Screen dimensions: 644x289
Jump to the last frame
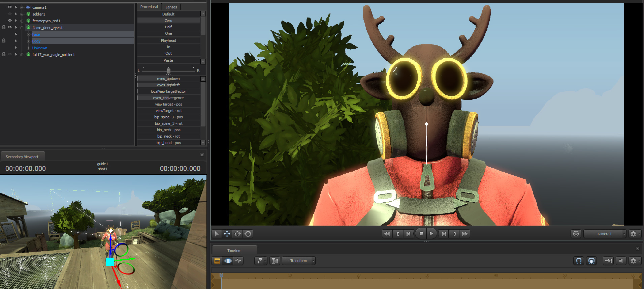(465, 234)
